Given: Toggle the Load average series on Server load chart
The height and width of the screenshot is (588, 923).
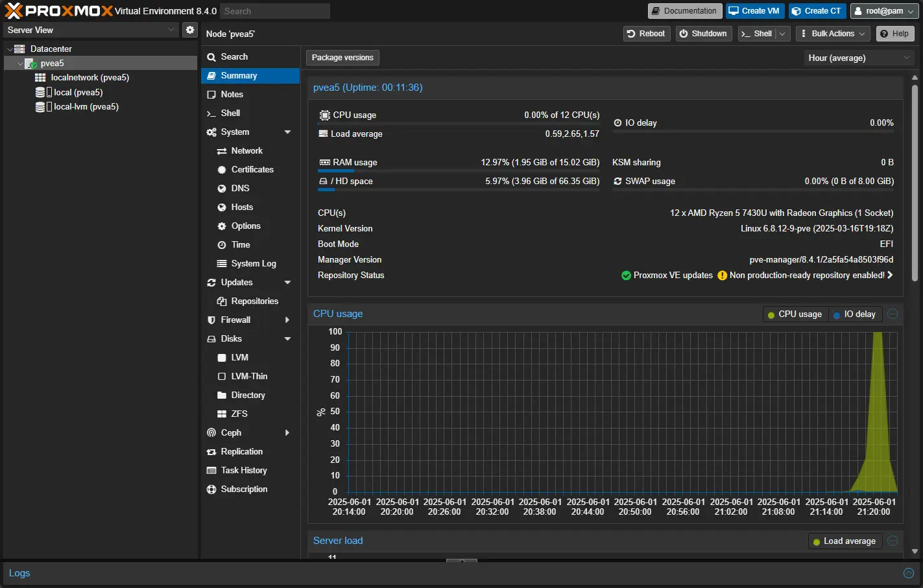Looking at the screenshot, I should pos(845,541).
